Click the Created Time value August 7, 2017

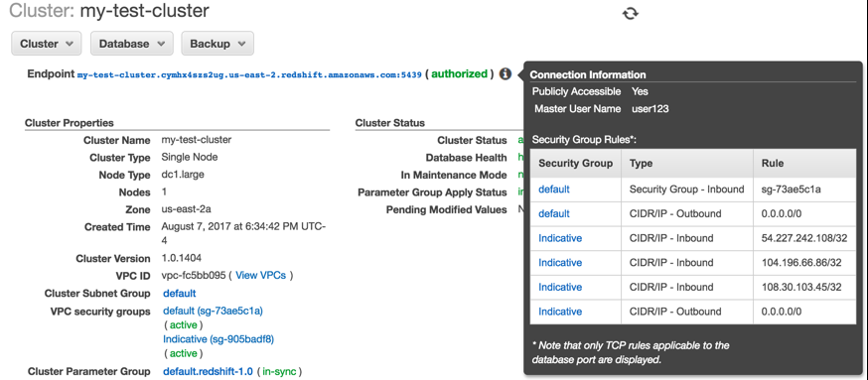click(243, 233)
